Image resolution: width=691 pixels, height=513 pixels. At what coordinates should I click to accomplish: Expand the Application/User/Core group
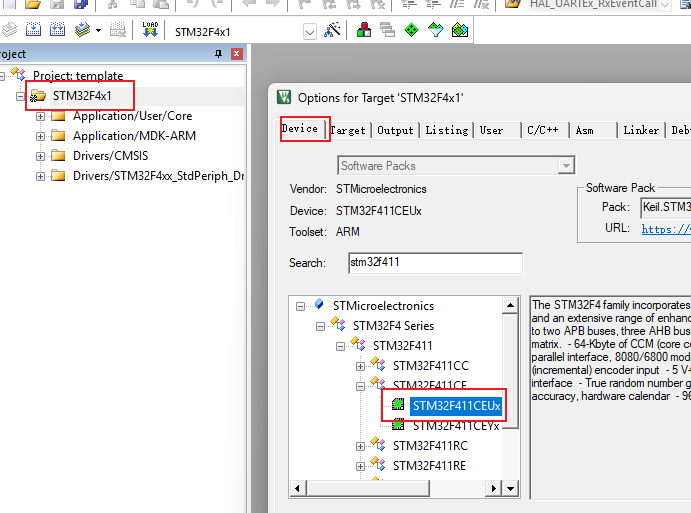pyautogui.click(x=40, y=116)
